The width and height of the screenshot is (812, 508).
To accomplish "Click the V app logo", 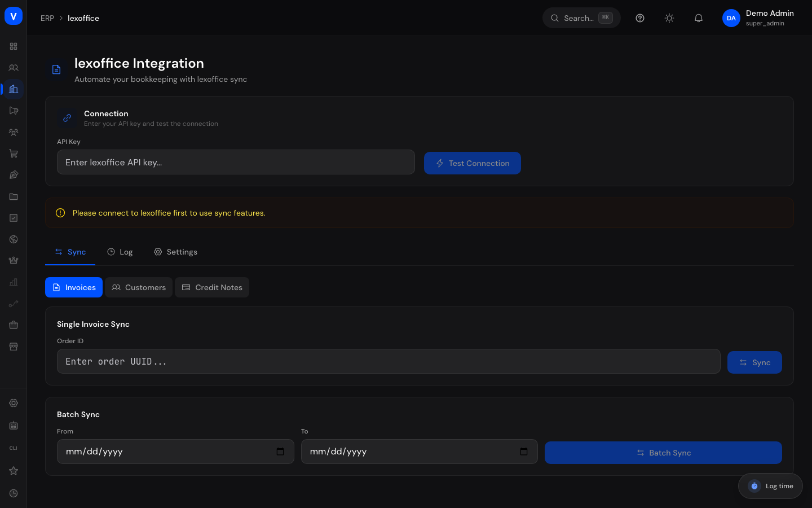I will [x=14, y=16].
